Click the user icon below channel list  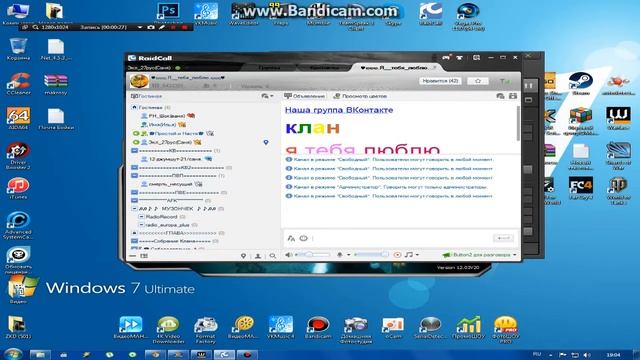pyautogui.click(x=258, y=256)
